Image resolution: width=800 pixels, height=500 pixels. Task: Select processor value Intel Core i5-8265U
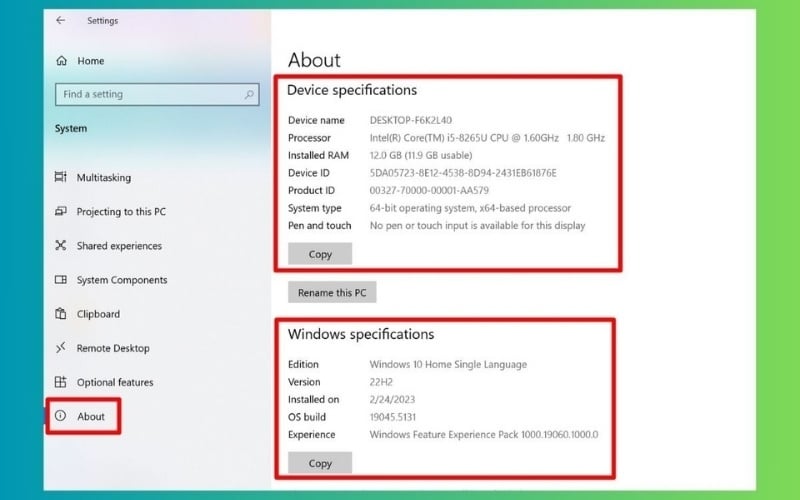tap(487, 138)
